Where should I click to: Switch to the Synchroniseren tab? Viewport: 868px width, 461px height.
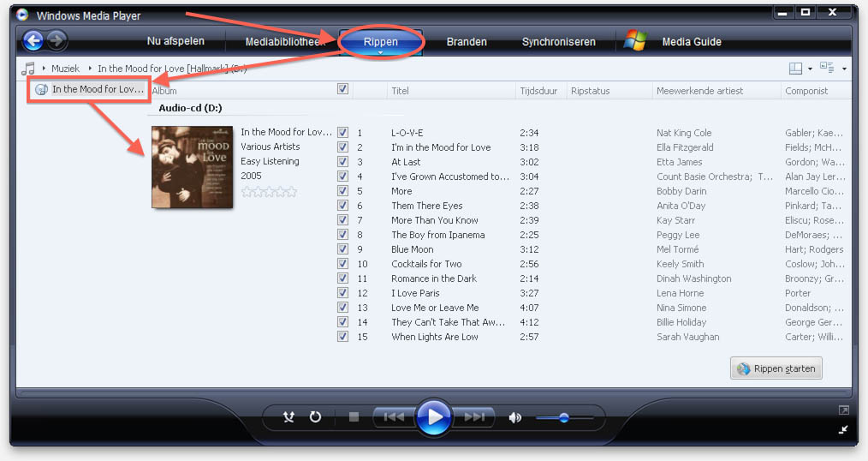(559, 41)
